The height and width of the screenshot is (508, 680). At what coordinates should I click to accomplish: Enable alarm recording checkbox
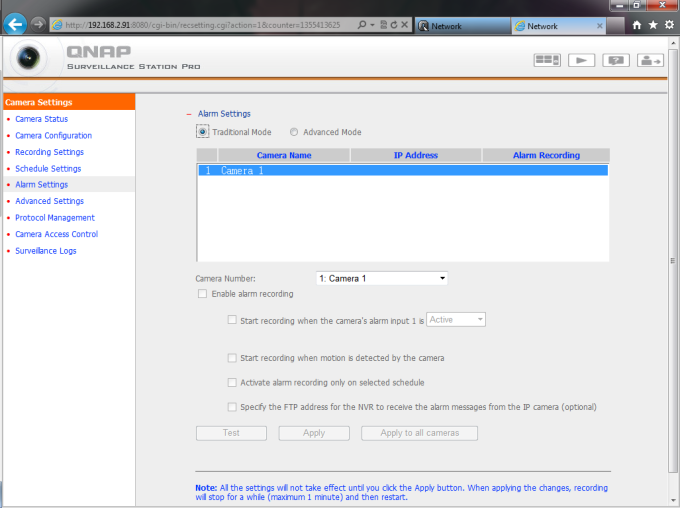pos(203,294)
